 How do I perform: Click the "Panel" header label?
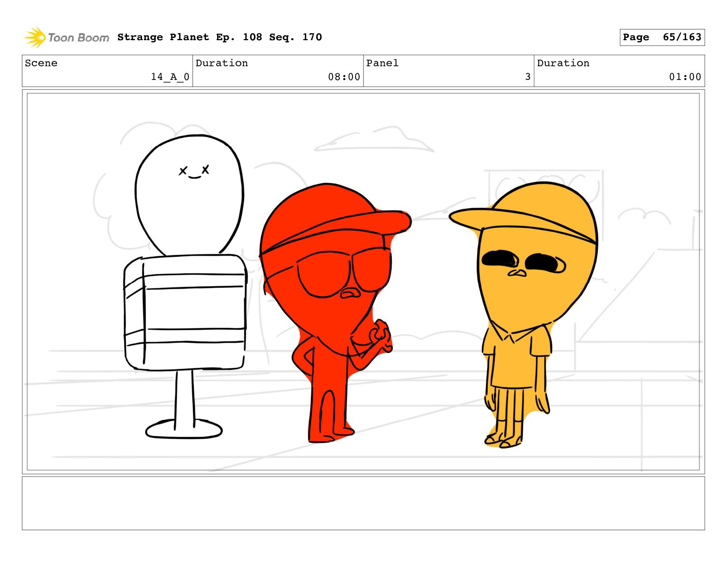tap(383, 63)
